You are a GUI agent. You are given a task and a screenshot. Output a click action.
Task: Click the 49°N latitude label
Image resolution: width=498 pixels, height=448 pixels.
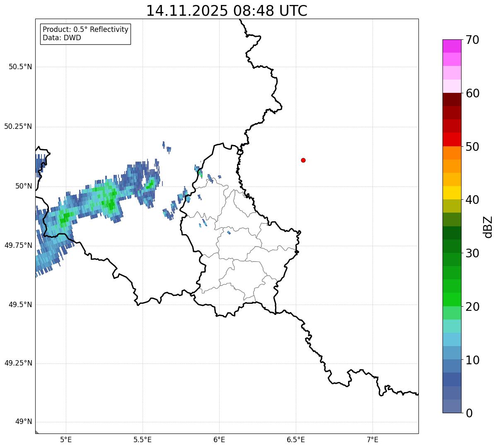(x=23, y=422)
